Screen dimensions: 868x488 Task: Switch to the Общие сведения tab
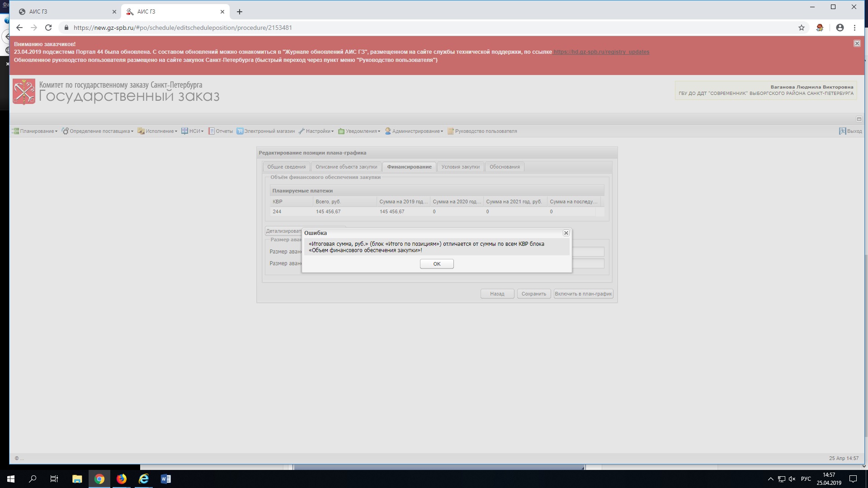pyautogui.click(x=286, y=167)
